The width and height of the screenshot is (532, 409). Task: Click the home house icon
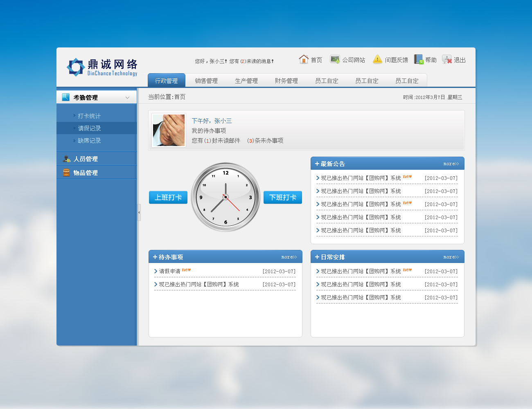(304, 59)
